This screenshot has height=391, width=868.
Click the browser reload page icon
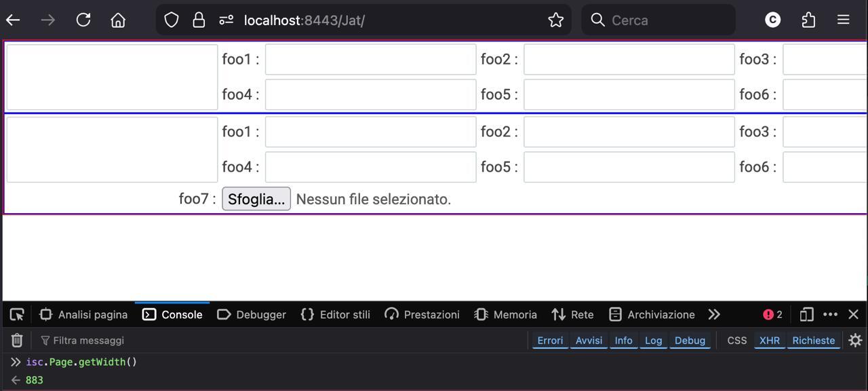point(83,20)
